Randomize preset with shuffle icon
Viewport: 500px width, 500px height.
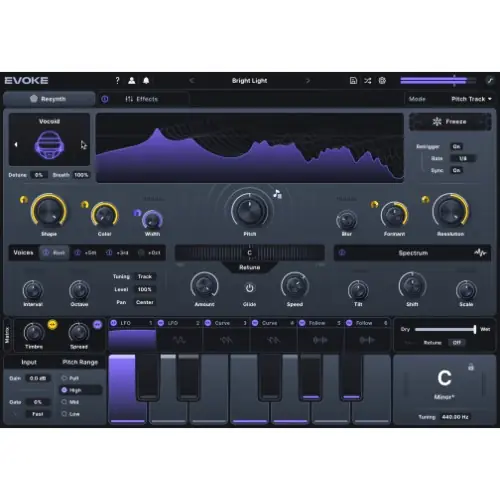tap(368, 81)
